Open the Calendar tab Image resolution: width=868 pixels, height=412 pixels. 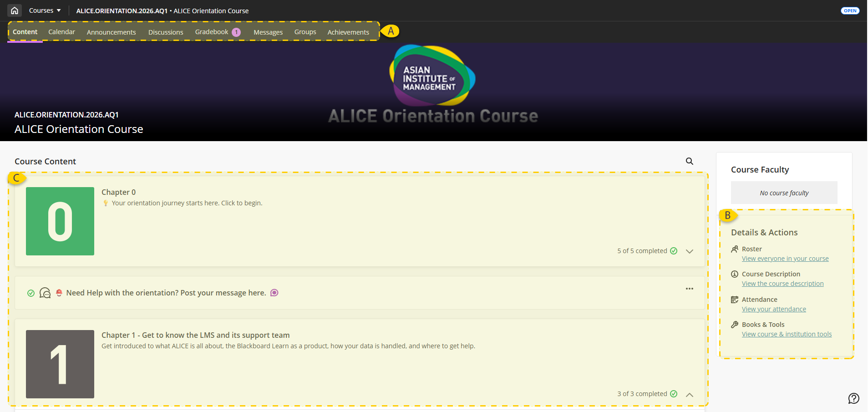click(x=61, y=32)
